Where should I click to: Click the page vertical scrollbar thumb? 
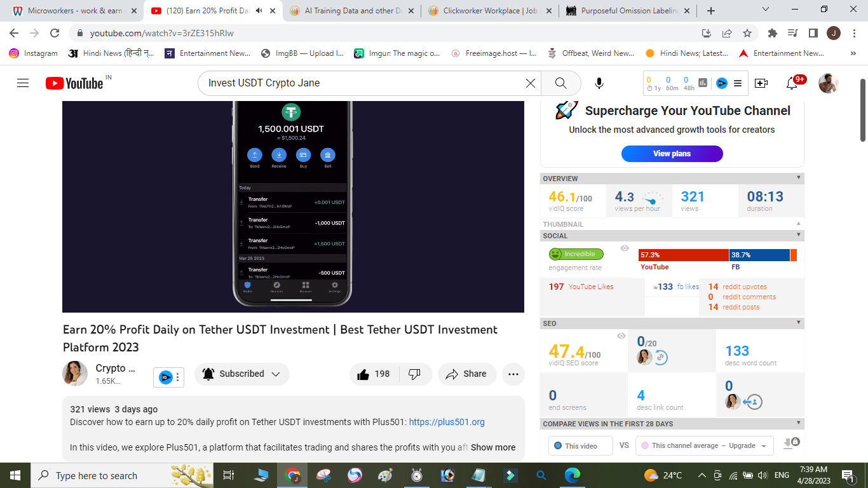pos(863,109)
